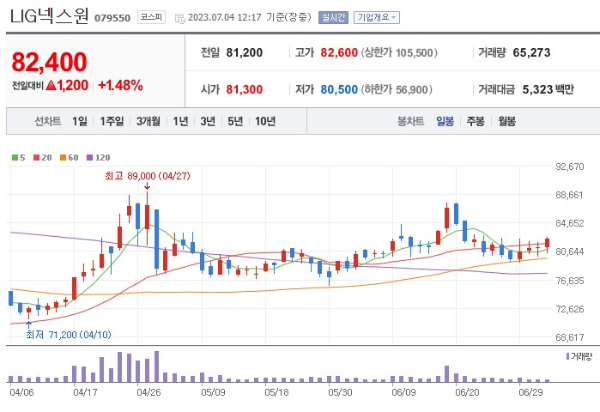Viewport: 600px width, 412px height.
Task: Click the 05/30 date axis label
Action: tap(340, 392)
